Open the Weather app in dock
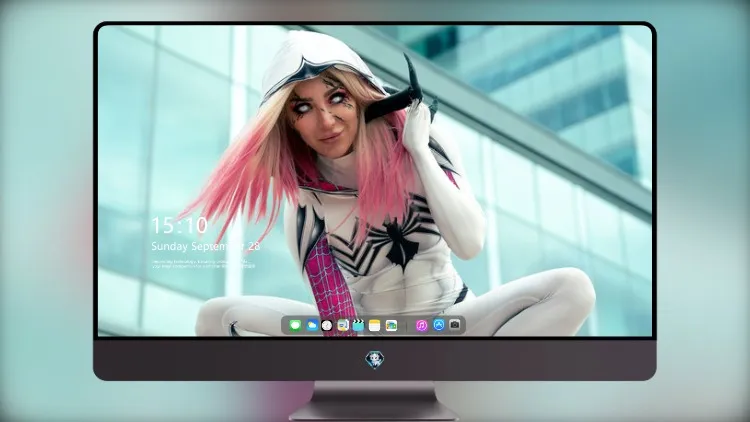Image resolution: width=750 pixels, height=422 pixels. pyautogui.click(x=311, y=325)
